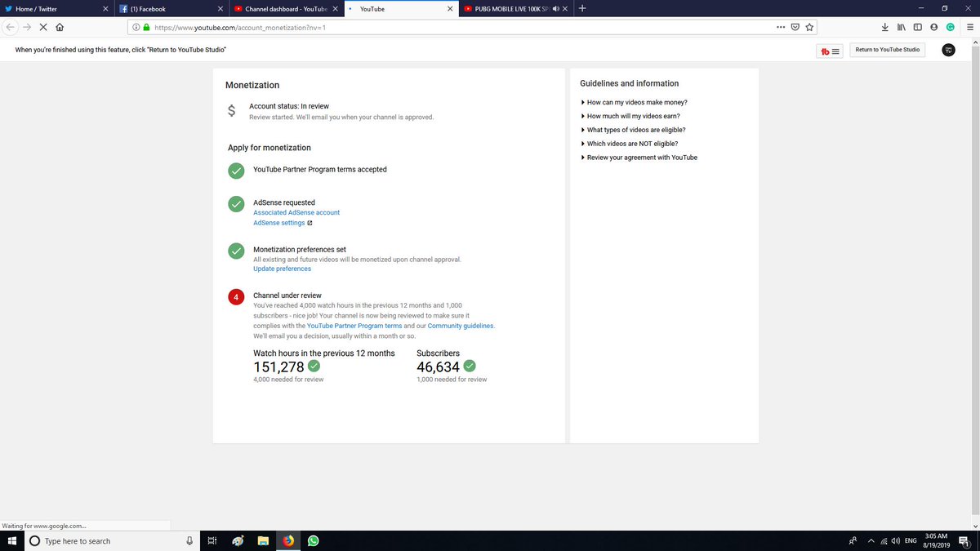This screenshot has height=551, width=980.
Task: Close the Facebook tab
Action: 220,9
